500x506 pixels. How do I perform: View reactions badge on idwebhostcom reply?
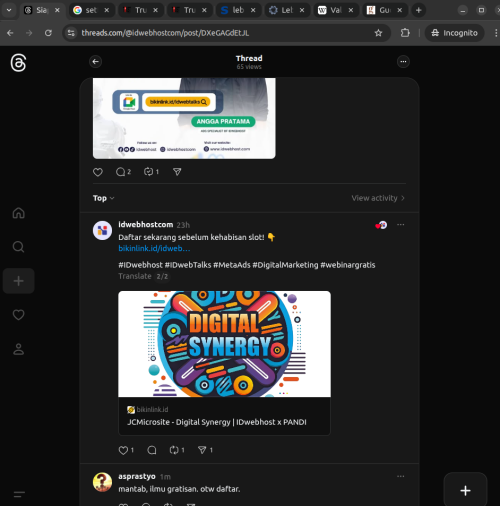tap(381, 225)
